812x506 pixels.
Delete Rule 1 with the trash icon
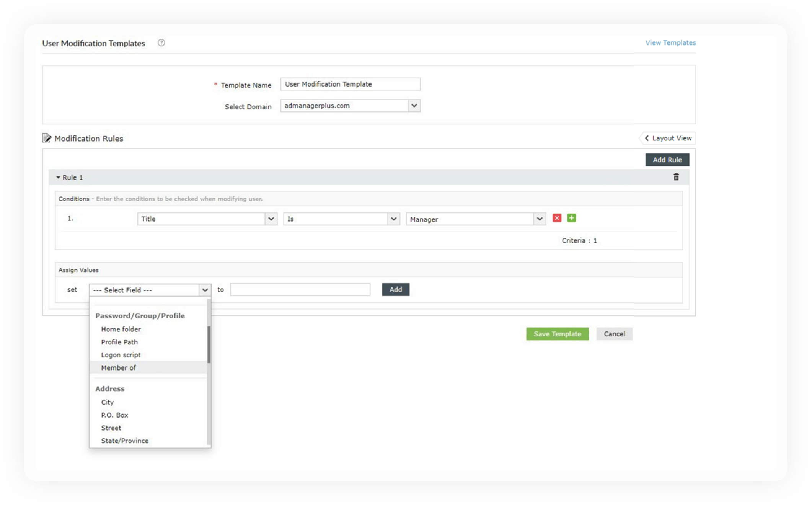(x=676, y=177)
